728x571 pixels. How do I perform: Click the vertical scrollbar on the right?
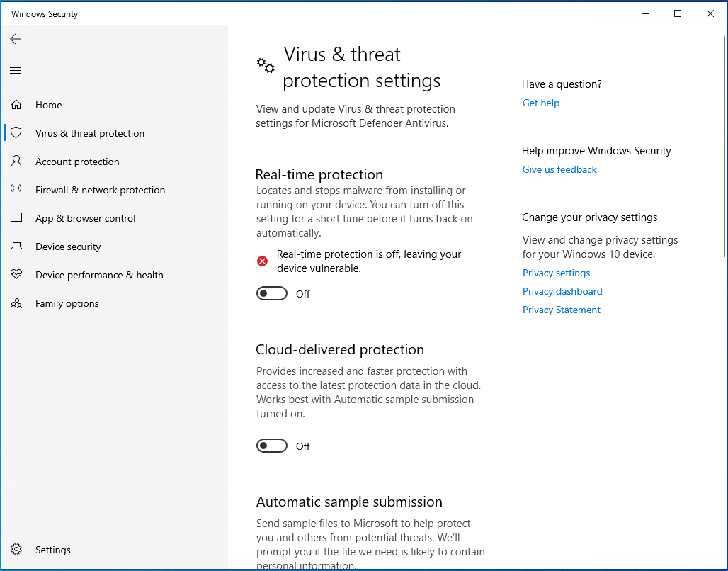point(724,142)
